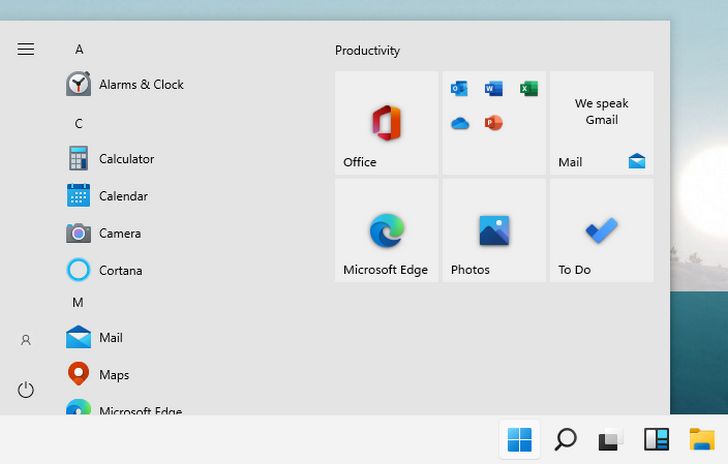This screenshot has height=464, width=728.
Task: Click the letter A group header
Action: coord(79,49)
